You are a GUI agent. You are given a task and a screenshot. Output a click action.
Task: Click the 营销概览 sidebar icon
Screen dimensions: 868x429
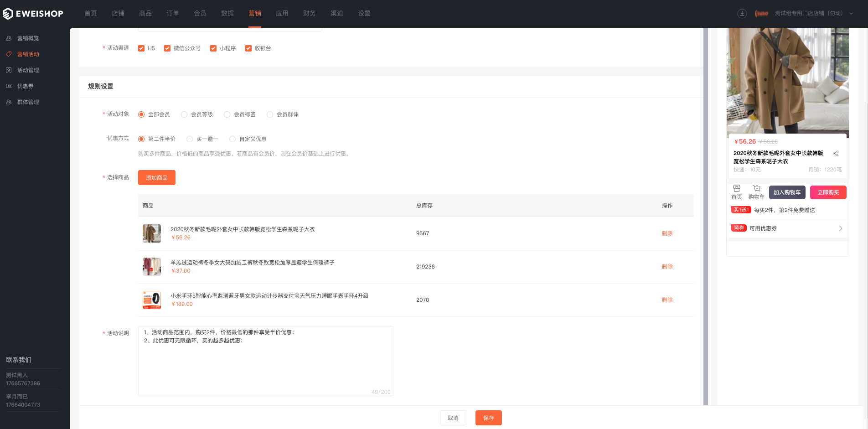pyautogui.click(x=9, y=38)
